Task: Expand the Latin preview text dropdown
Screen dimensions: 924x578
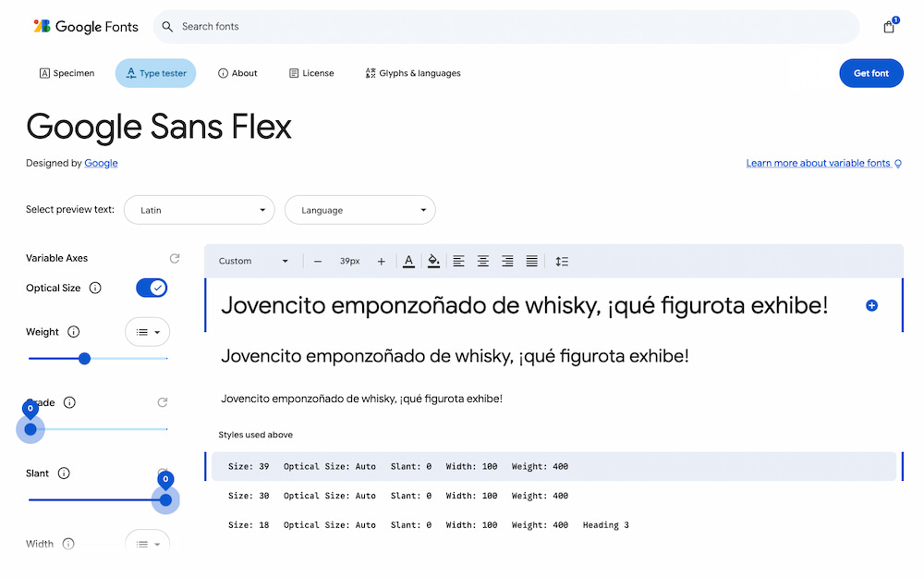Action: [x=200, y=210]
